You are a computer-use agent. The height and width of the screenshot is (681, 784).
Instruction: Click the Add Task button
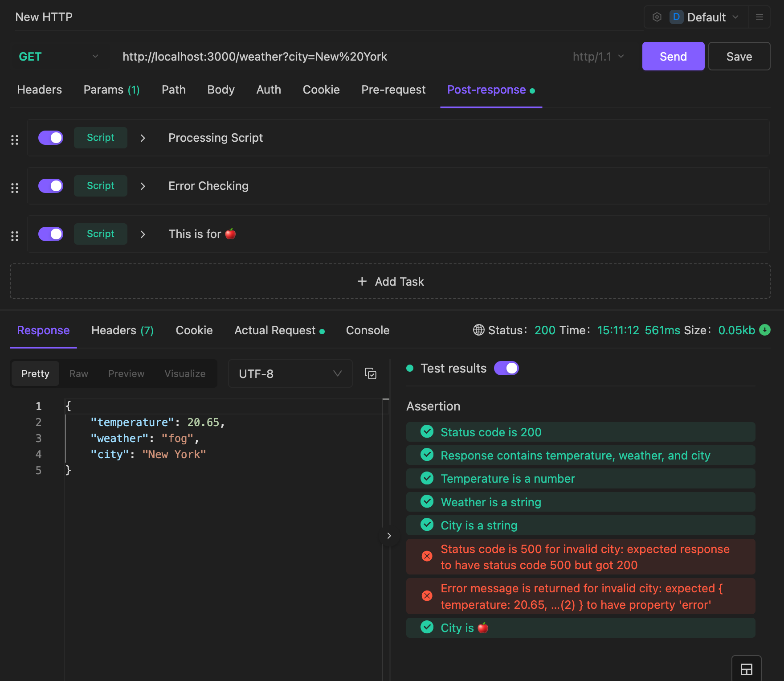pos(390,281)
